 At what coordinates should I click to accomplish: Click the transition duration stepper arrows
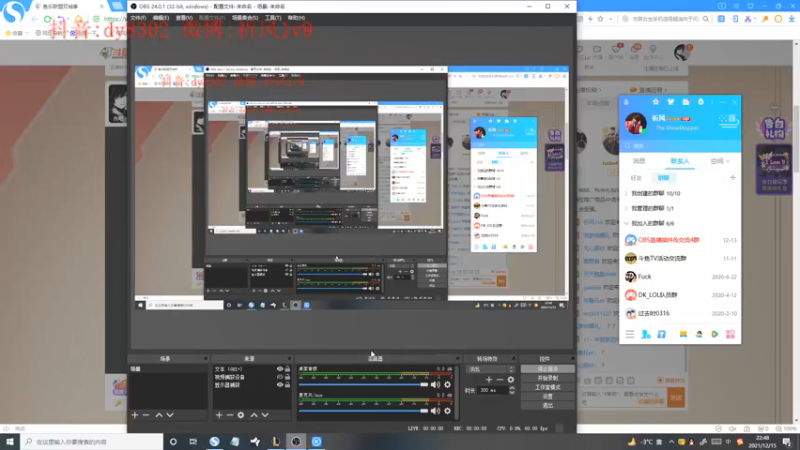tap(512, 390)
